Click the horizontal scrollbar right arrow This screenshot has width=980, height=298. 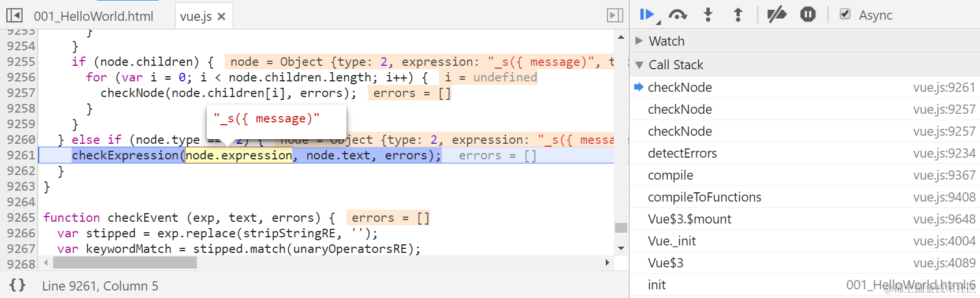coord(606,263)
